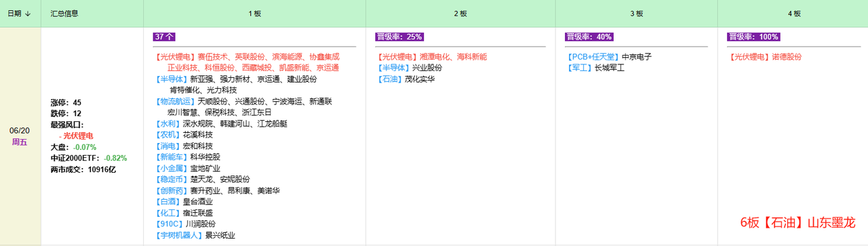Click stock 茂化实华 under 石油
Screen dimensions: 868x246
420,79
